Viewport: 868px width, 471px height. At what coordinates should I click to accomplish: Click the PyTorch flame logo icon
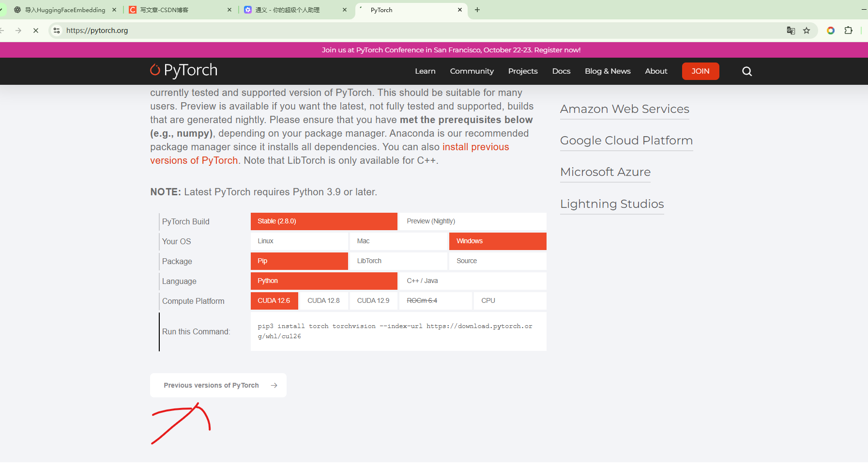[x=155, y=70]
